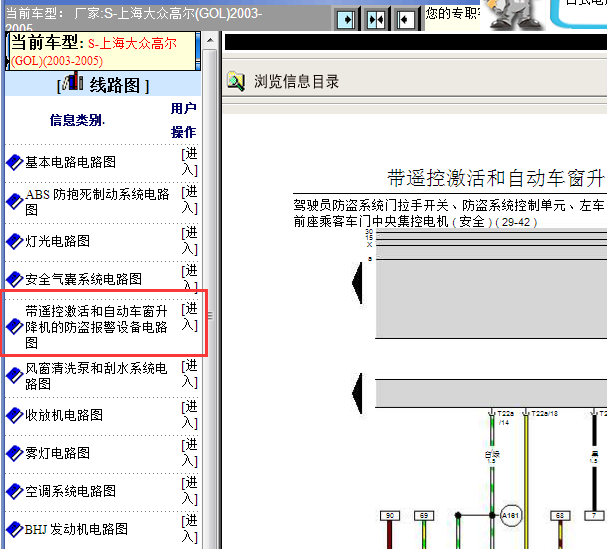Select 灯光电路图 entry text
Image resolution: width=607 pixels, height=549 pixels.
tap(57, 241)
